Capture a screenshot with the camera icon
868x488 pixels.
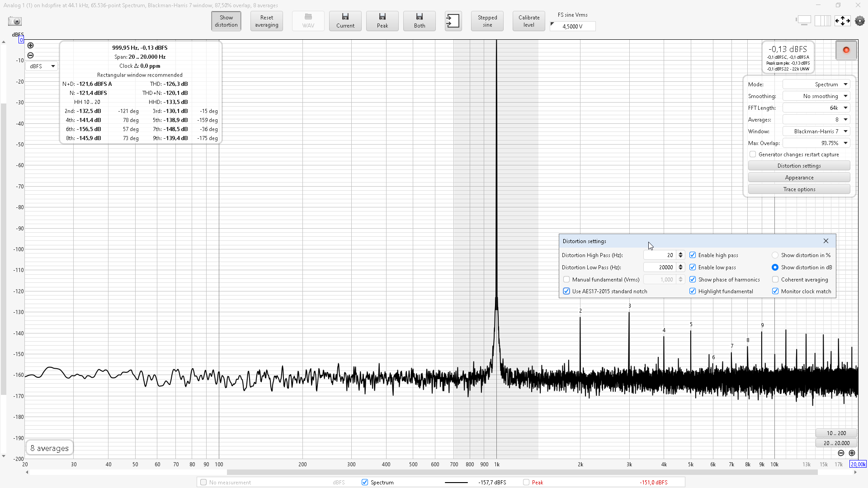click(15, 21)
